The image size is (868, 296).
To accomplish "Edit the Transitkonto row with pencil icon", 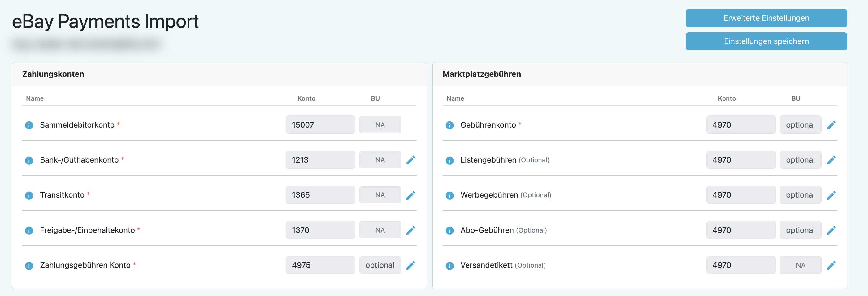I will coord(410,195).
